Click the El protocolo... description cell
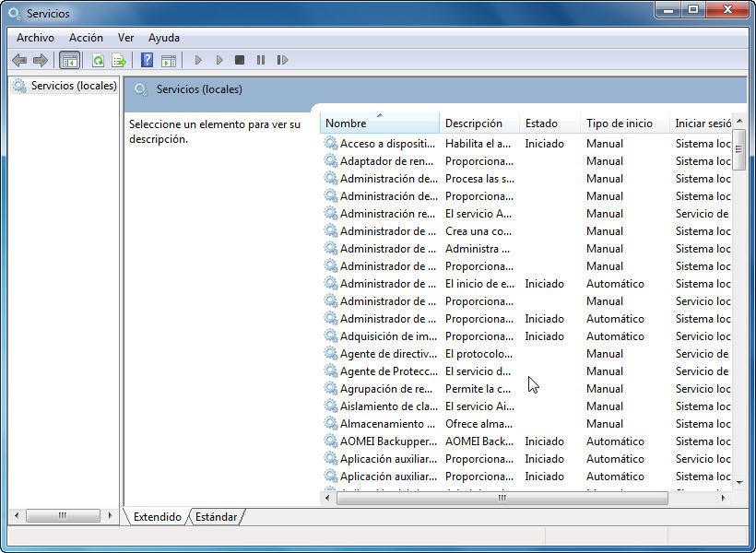The width and height of the screenshot is (756, 553). [x=478, y=353]
